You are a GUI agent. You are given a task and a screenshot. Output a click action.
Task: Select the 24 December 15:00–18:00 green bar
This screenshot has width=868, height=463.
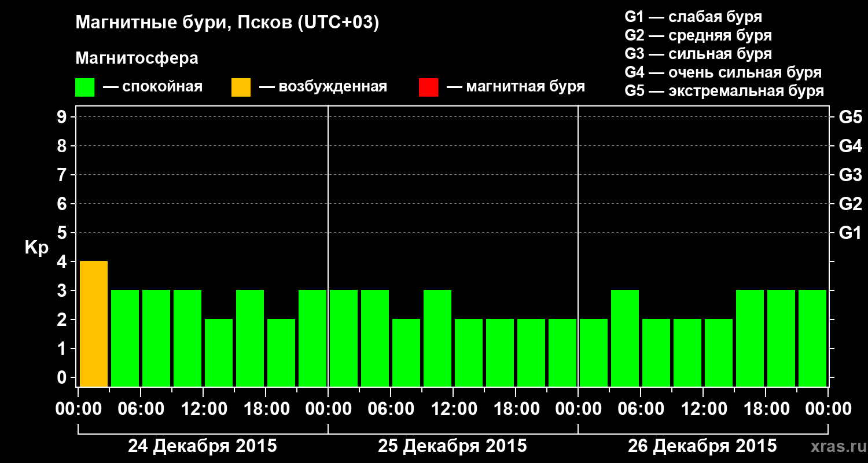[x=250, y=339]
